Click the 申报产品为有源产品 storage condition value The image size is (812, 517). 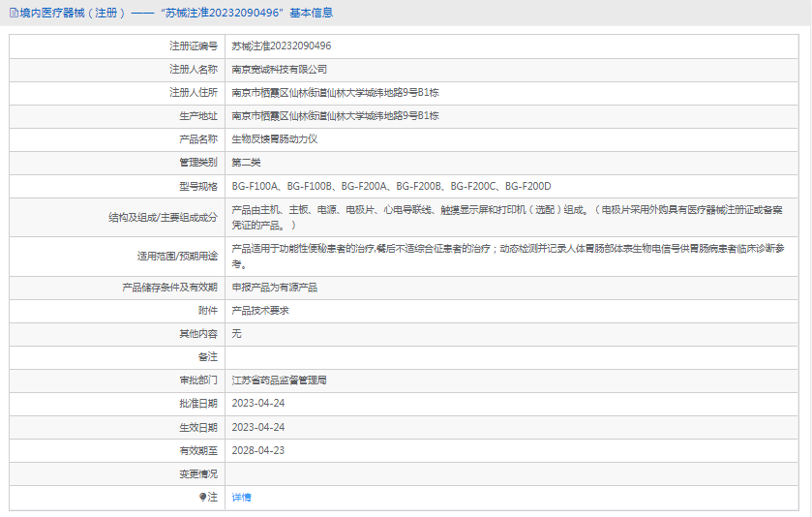275,288
